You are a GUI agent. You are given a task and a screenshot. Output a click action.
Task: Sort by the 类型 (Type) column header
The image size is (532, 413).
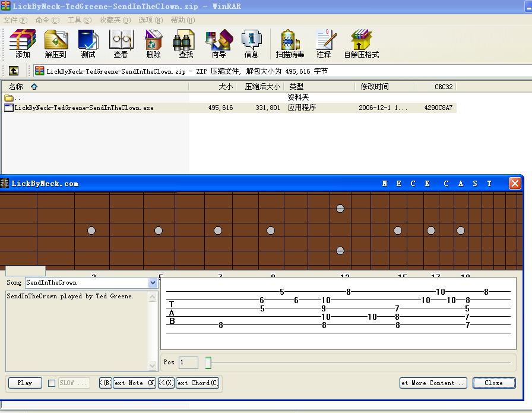click(x=319, y=87)
